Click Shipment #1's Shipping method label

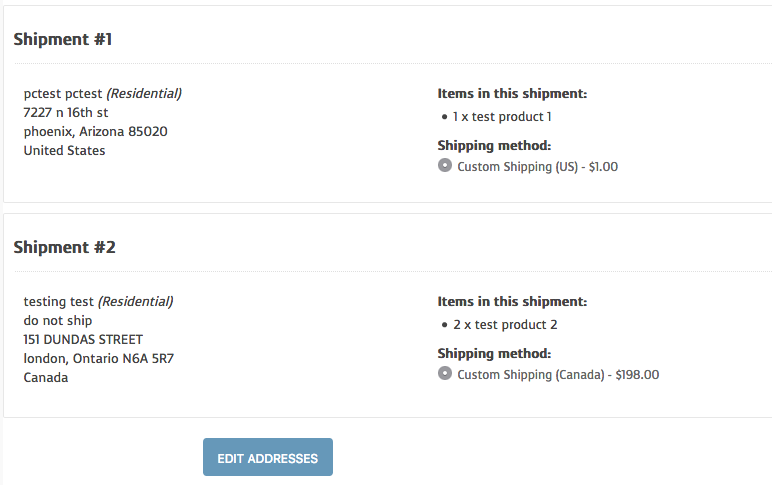[494, 146]
